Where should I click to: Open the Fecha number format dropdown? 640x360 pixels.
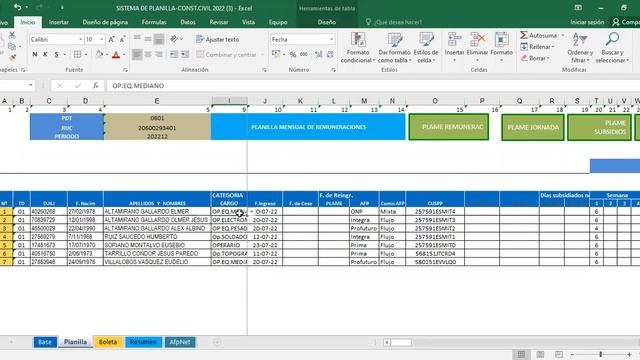(x=331, y=39)
